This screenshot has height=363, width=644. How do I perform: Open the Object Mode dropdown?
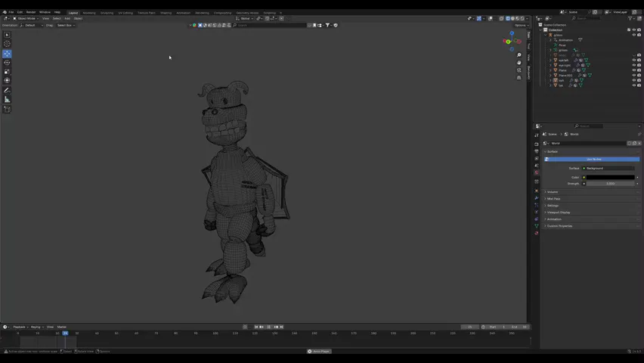click(26, 18)
